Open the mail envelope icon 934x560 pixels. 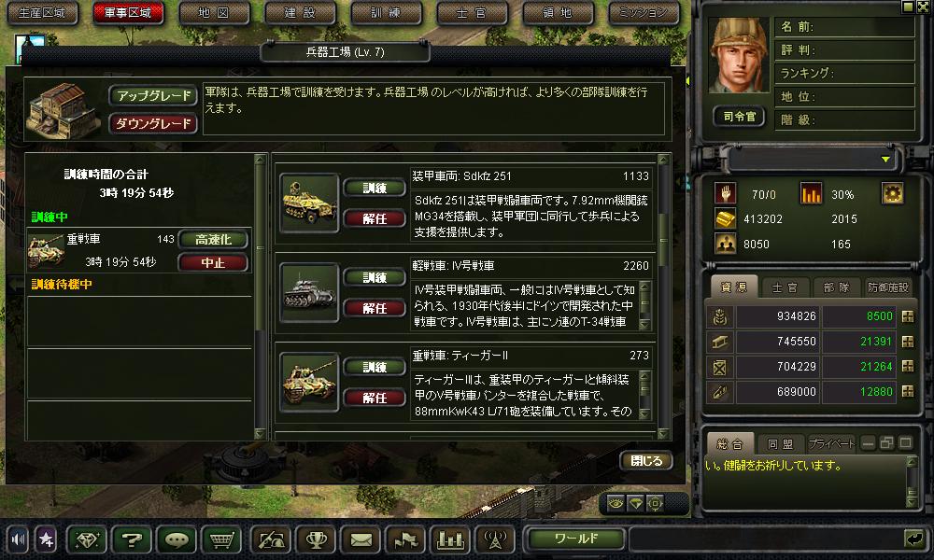[361, 539]
